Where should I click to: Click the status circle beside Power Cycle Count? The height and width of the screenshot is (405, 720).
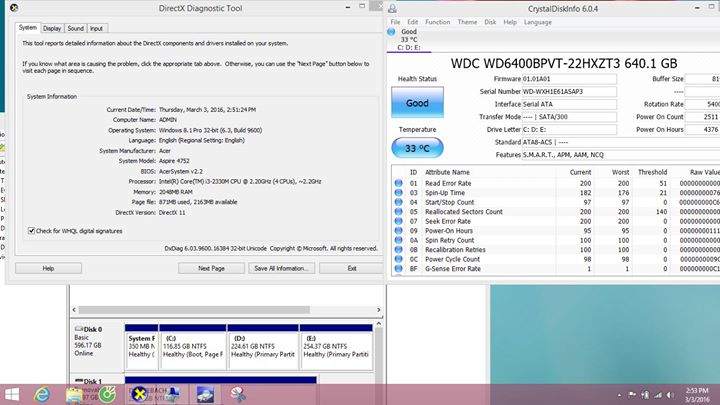coord(398,259)
